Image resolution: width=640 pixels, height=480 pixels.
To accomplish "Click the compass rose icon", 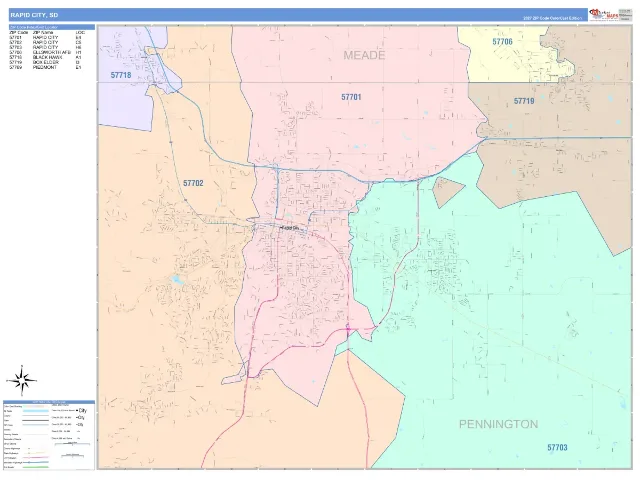I will click(x=22, y=380).
